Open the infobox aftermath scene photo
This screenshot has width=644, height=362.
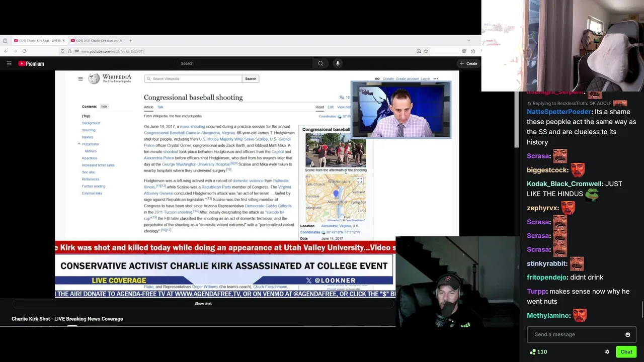(x=336, y=150)
